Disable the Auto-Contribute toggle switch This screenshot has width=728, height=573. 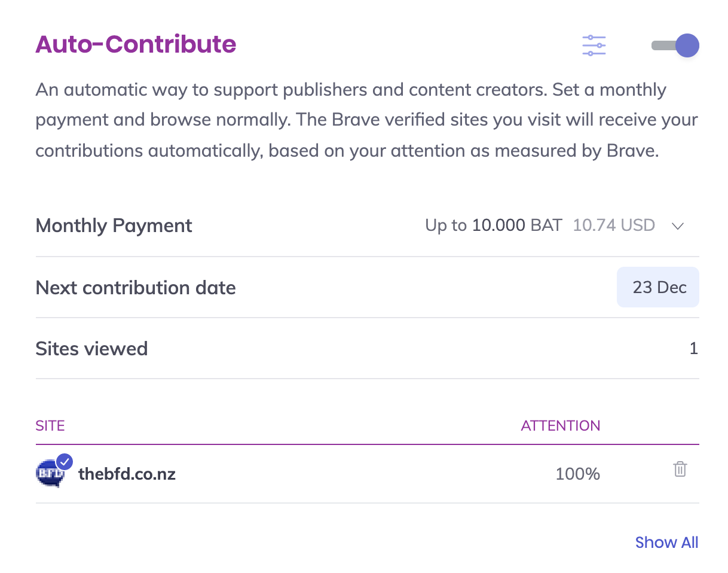(x=675, y=45)
